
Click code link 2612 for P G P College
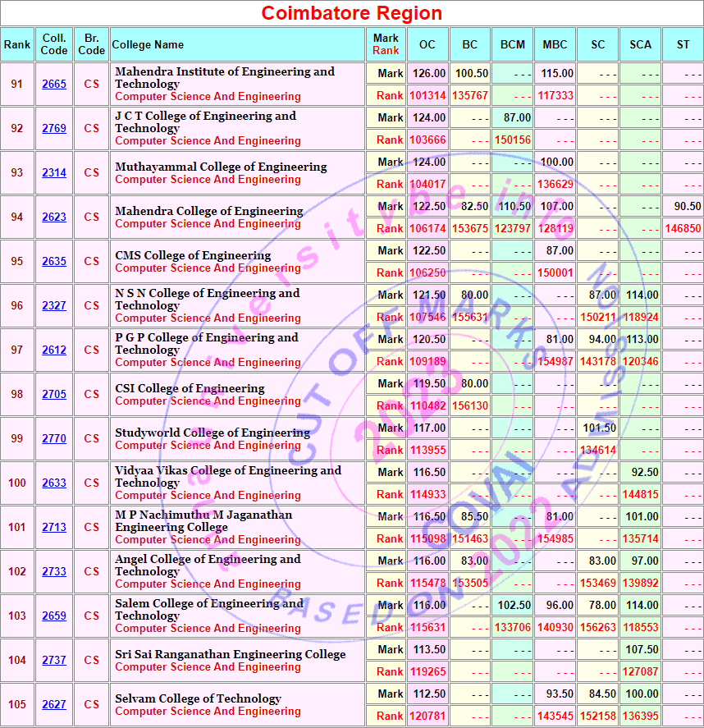point(54,350)
